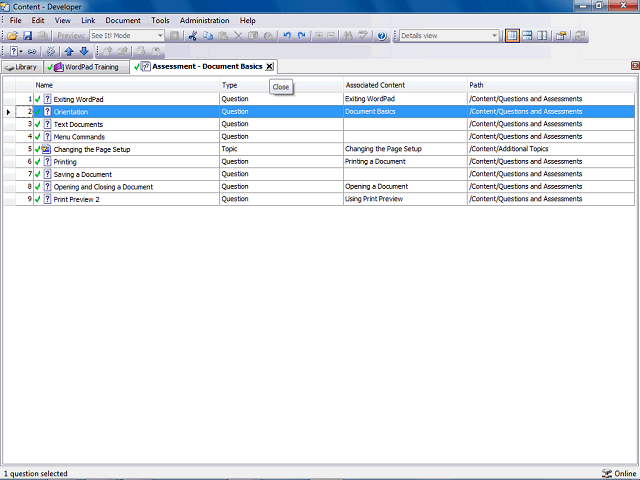The width and height of the screenshot is (640, 480).
Task: Open the Edit menu
Action: (38, 20)
